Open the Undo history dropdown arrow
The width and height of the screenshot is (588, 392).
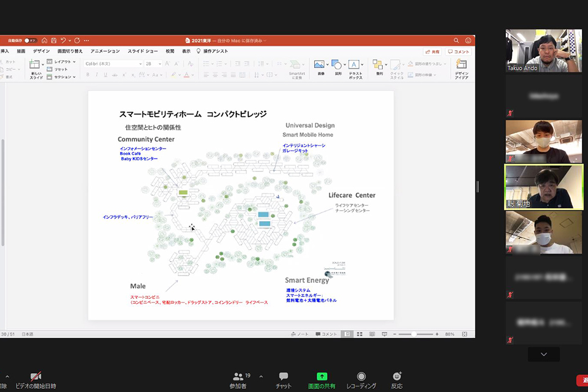click(69, 40)
